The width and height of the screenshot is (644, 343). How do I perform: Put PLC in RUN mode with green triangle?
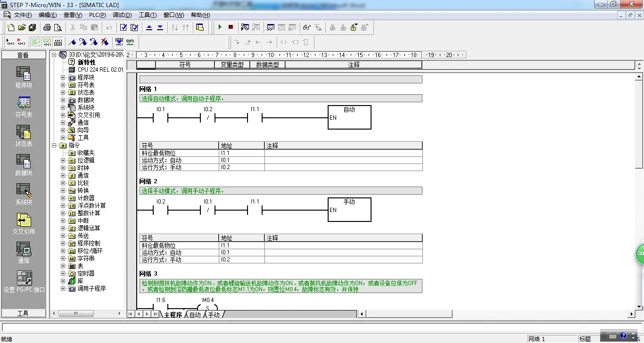220,27
